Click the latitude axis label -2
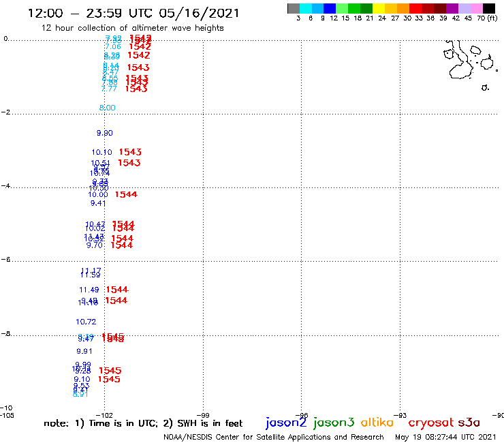 coord(5,112)
